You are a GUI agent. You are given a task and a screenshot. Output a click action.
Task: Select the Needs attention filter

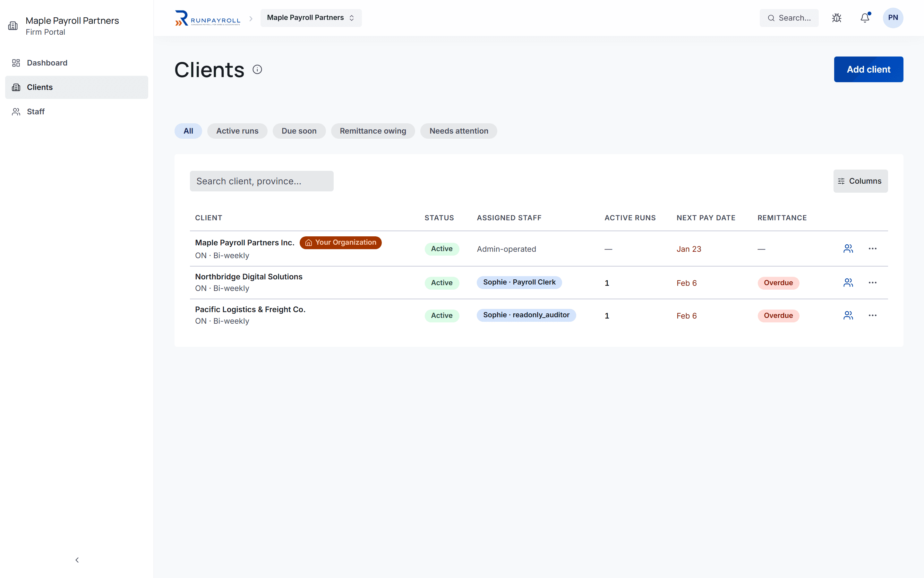pyautogui.click(x=458, y=131)
